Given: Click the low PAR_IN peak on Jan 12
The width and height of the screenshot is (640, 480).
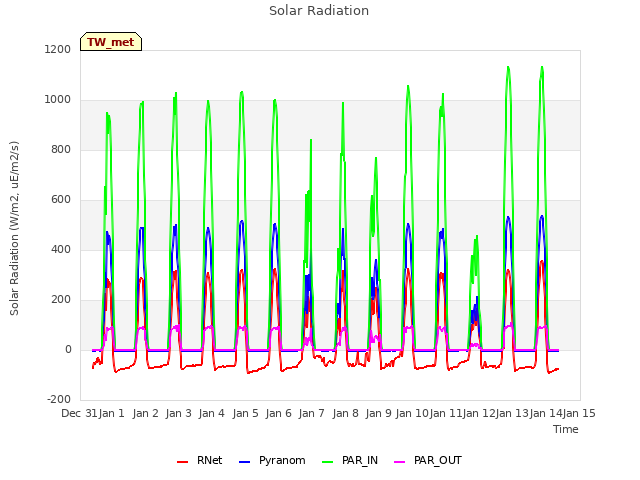Looking at the screenshot, I should pyautogui.click(x=476, y=237).
